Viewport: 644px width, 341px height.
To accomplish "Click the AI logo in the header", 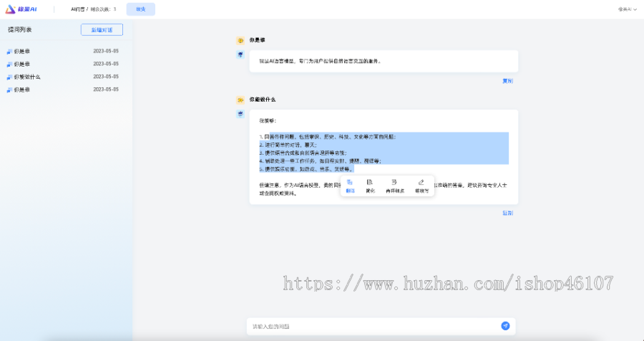I will (x=21, y=9).
